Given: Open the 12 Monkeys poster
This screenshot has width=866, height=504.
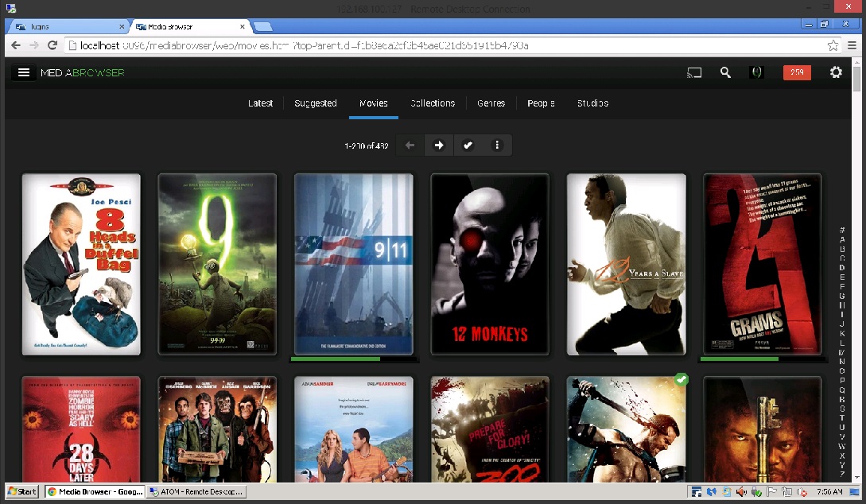Looking at the screenshot, I should point(490,265).
